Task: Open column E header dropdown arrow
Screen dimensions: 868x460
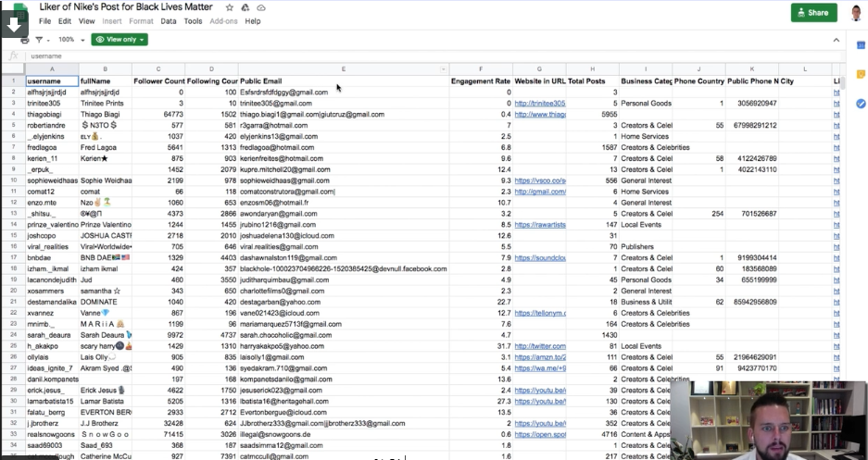Action: point(443,69)
